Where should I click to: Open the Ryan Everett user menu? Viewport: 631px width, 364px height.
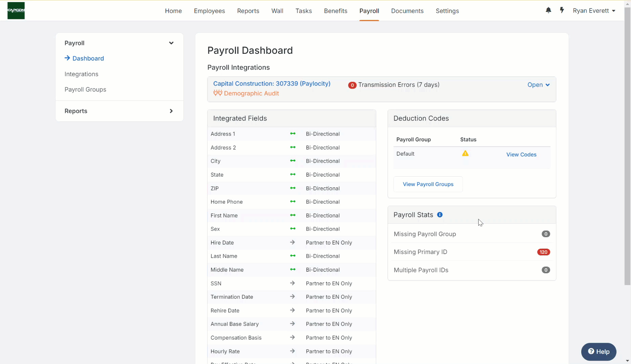594,10
